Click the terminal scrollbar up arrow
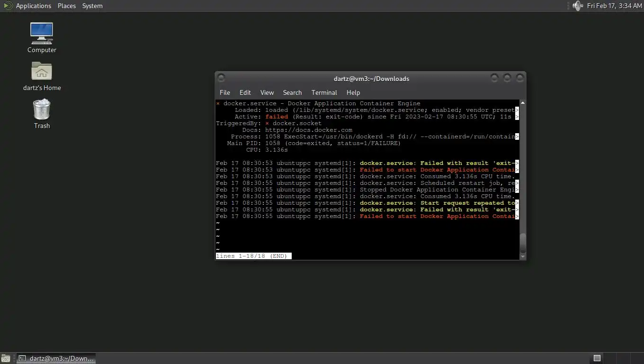Viewport: 644px width, 364px height. (523, 103)
